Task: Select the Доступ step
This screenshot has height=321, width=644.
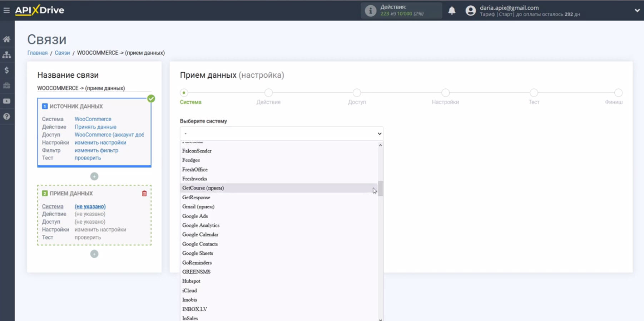Action: (357, 93)
